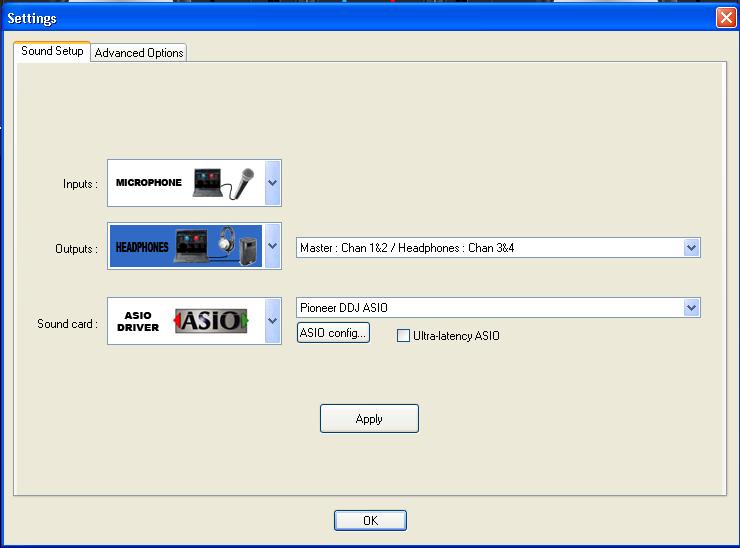Click the Apply button
The height and width of the screenshot is (548, 740).
(x=369, y=419)
